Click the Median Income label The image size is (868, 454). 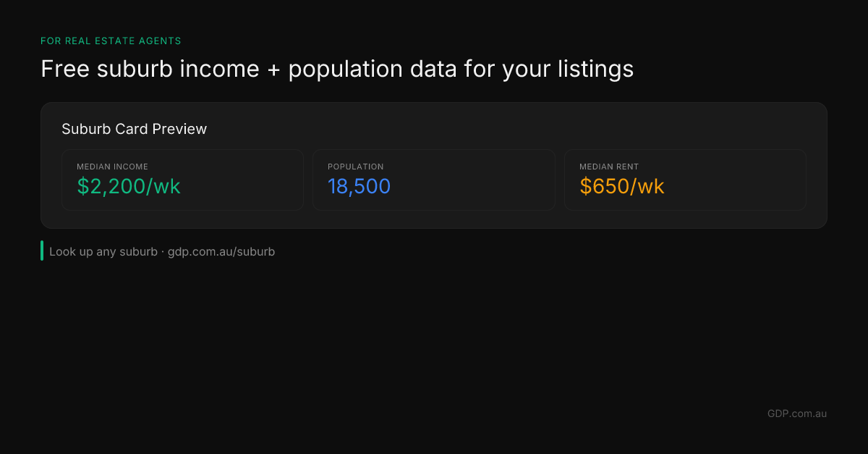tap(112, 167)
